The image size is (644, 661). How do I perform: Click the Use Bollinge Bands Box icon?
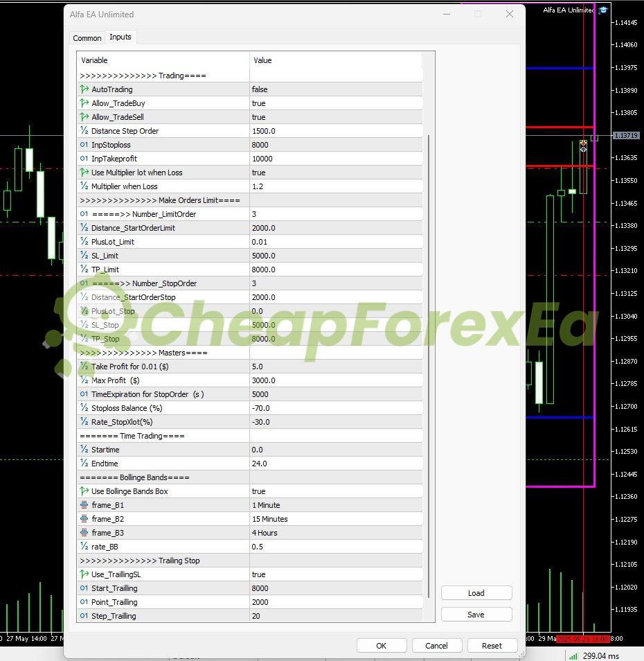click(84, 491)
